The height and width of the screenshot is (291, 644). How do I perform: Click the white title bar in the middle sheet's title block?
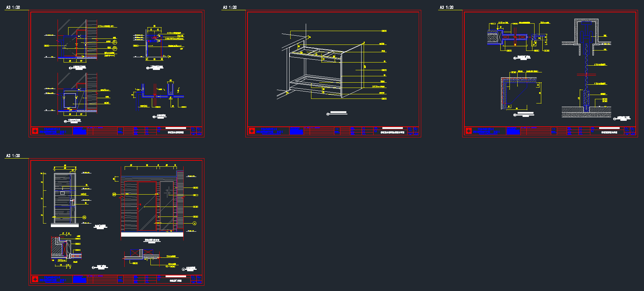tap(393, 128)
